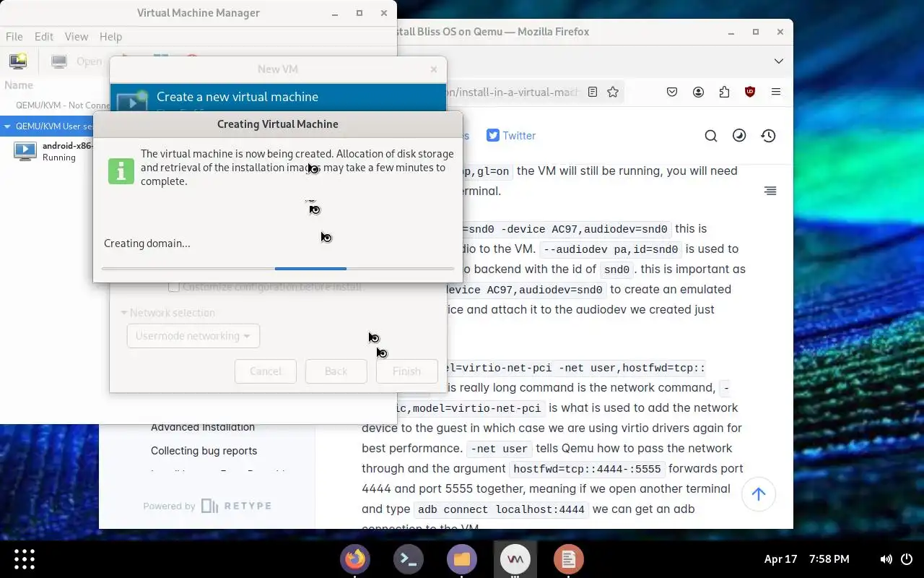Viewport: 924px width, 578px height.
Task: Open the View menu in Virtual Machine Manager
Action: click(x=77, y=37)
